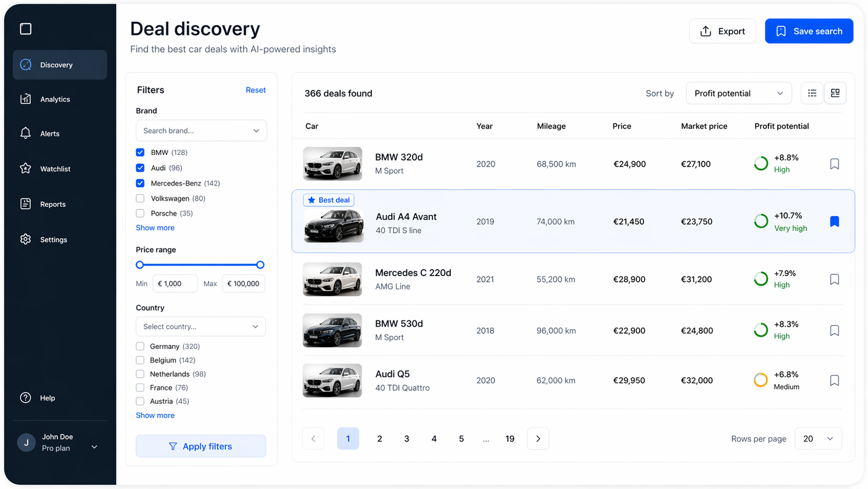
Task: Click the Export button
Action: click(723, 31)
